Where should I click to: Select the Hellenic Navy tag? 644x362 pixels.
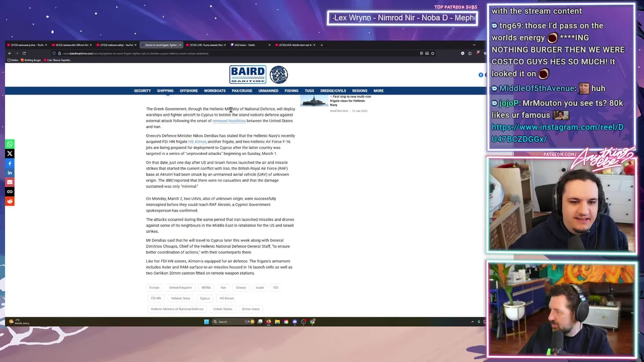181,298
